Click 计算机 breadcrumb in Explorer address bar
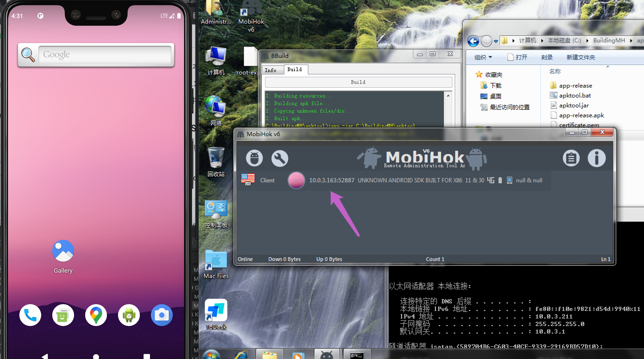Image resolution: width=644 pixels, height=359 pixels. [x=527, y=41]
